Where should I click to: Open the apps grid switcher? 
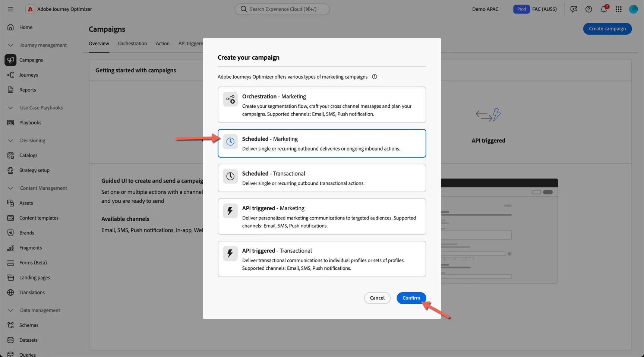point(618,9)
